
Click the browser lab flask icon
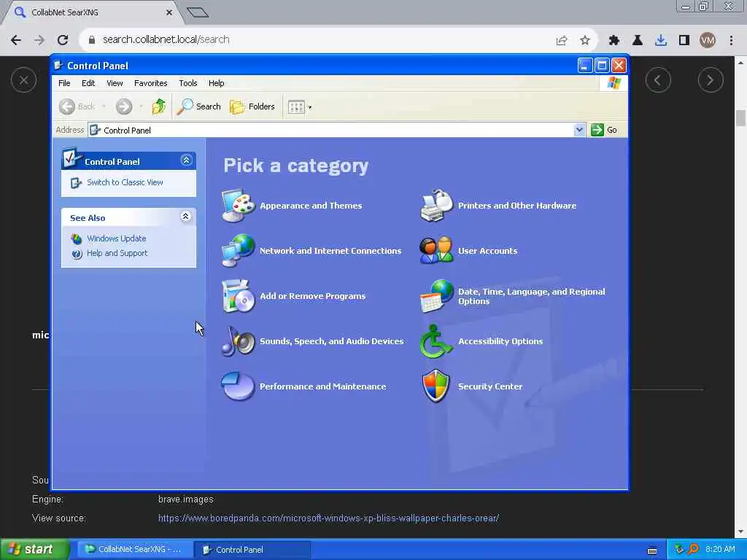(638, 41)
